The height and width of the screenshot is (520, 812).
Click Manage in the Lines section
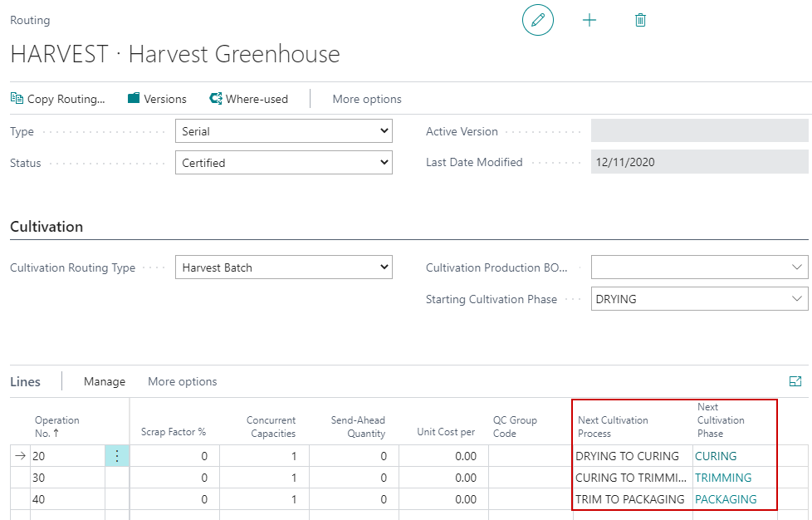click(104, 381)
